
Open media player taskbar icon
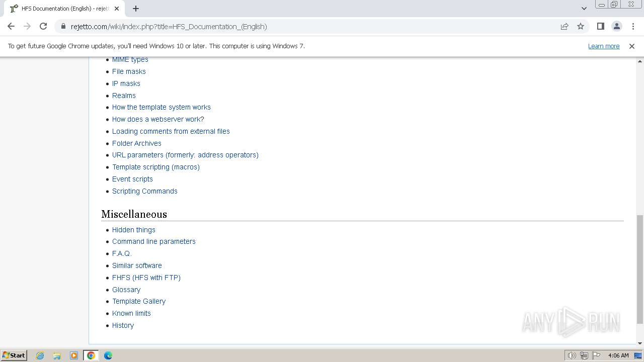[x=74, y=355]
